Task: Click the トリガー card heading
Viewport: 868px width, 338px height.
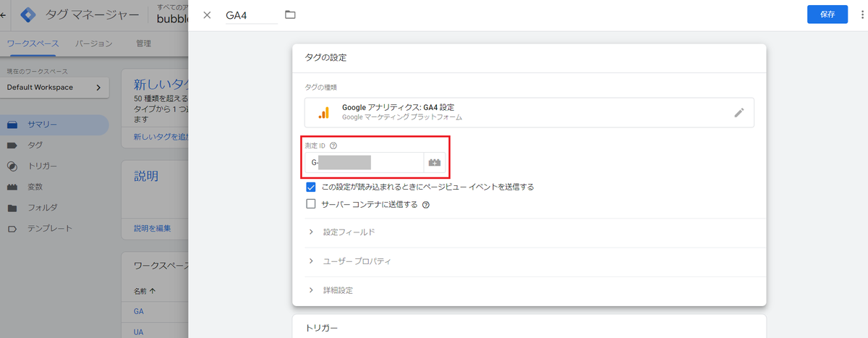Action: (322, 328)
